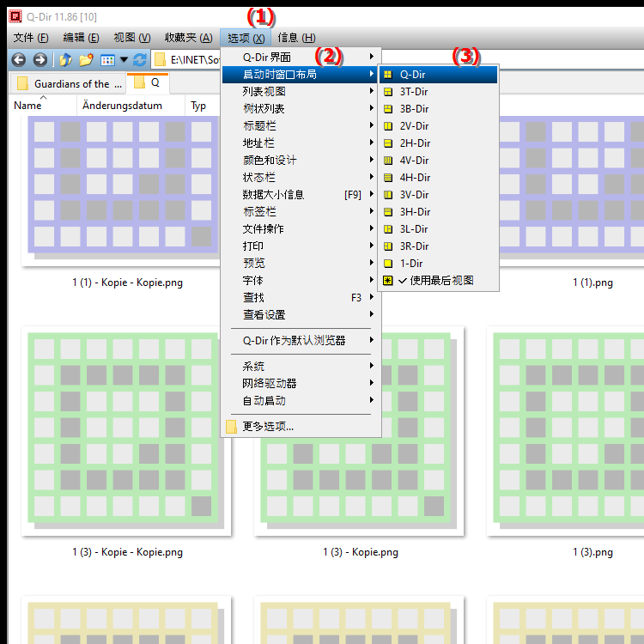Click the 1-Dir single pane icon
Image resolution: width=644 pixels, height=644 pixels.
tap(388, 264)
